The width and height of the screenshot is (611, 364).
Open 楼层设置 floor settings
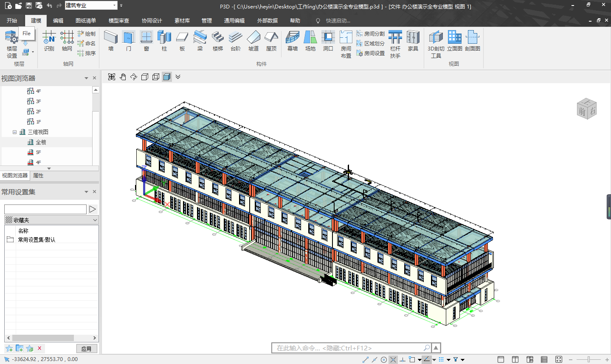click(12, 44)
